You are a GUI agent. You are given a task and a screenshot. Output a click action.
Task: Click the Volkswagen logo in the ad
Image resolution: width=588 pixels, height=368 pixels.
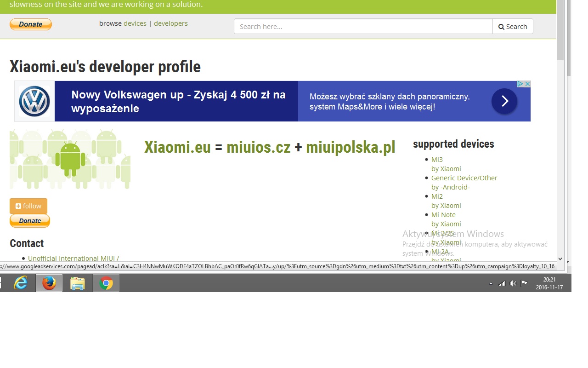tap(34, 101)
